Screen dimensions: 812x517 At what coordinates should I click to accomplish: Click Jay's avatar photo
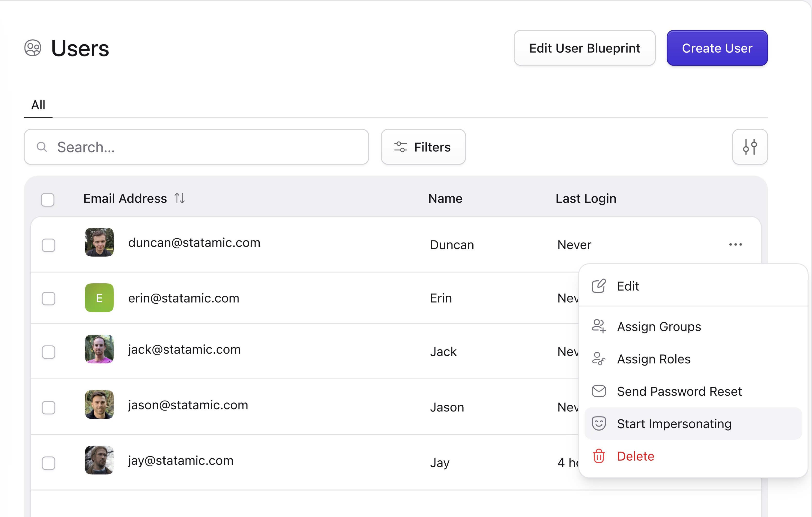coord(99,460)
